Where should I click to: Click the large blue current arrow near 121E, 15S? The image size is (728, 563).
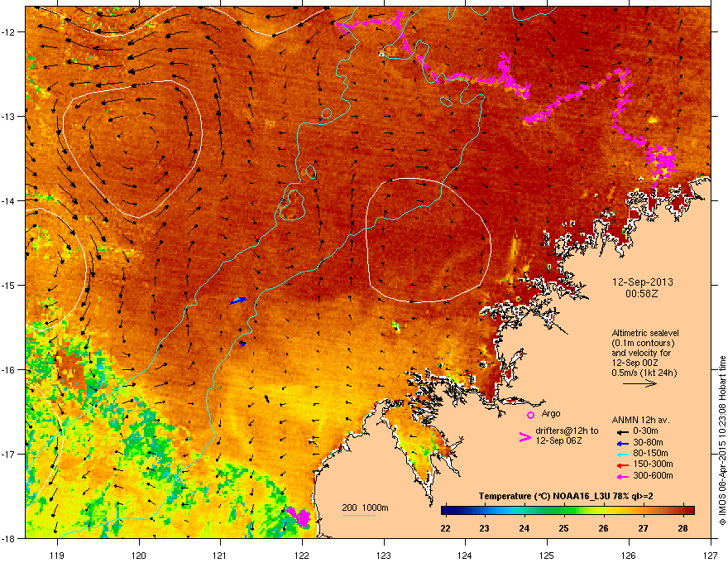pos(238,301)
